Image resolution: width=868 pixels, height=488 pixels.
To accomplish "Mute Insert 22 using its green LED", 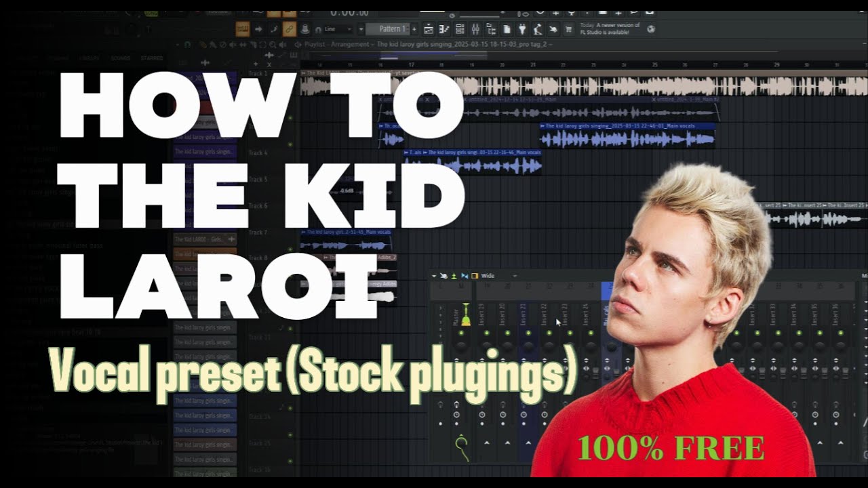I will pos(549,333).
